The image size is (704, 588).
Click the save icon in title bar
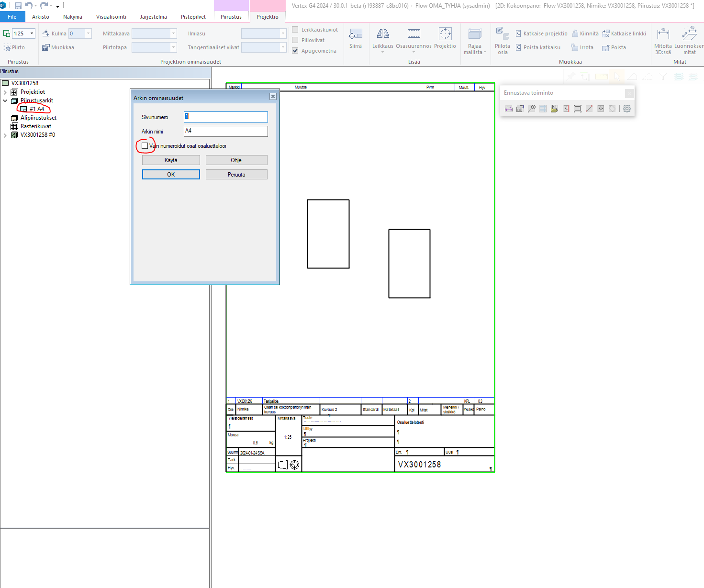coord(18,6)
